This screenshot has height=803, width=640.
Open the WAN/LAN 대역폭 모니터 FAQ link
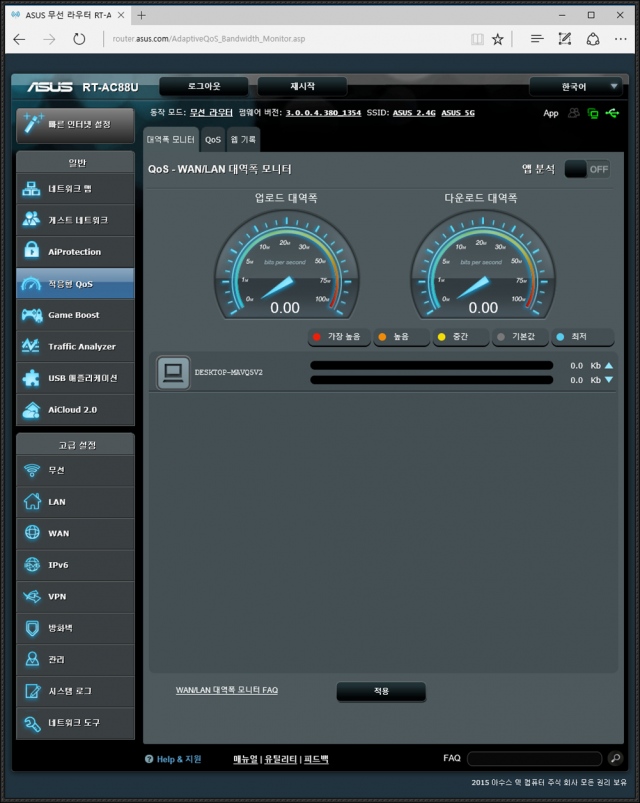227,690
